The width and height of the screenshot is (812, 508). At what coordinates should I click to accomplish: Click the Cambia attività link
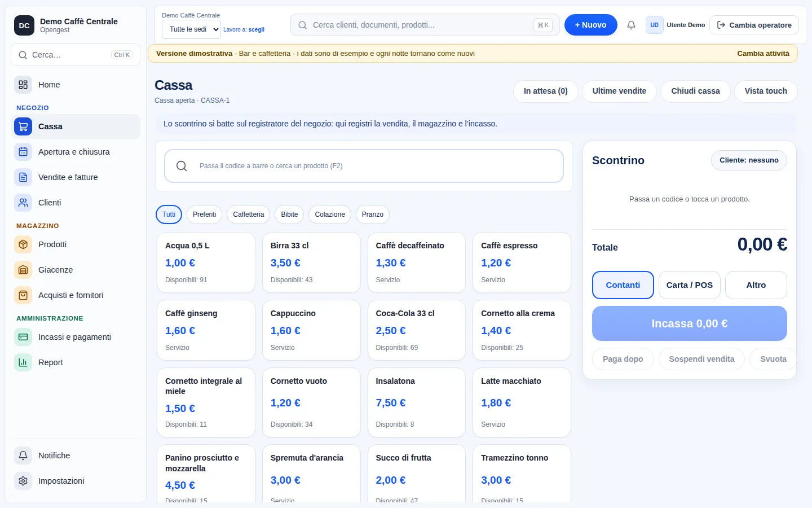pos(763,54)
